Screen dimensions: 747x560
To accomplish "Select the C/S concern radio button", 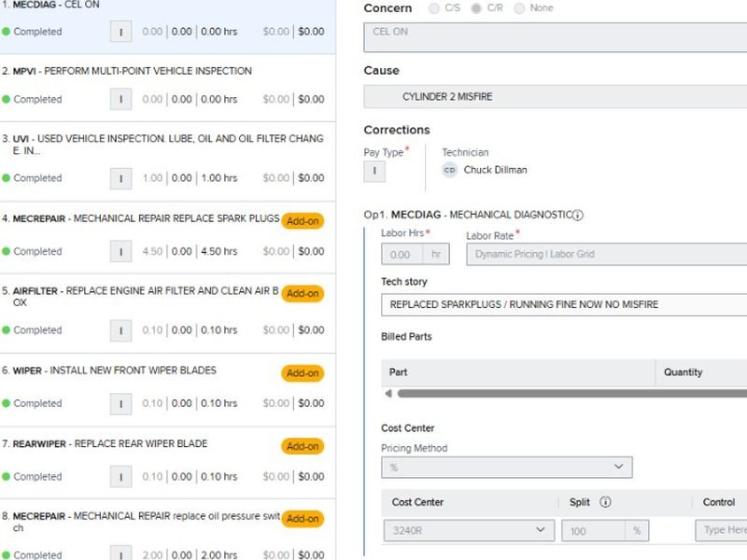I will coord(433,8).
